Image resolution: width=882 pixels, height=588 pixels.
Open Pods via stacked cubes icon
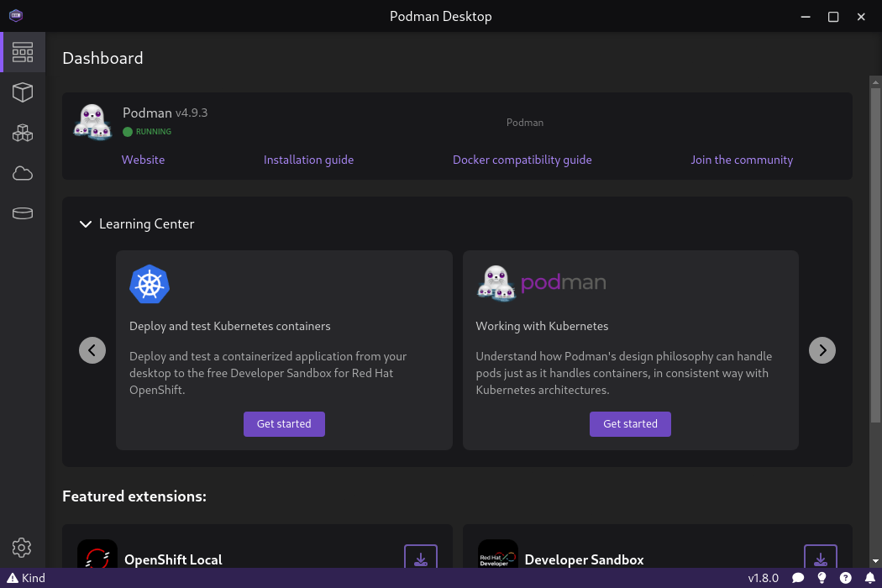[23, 133]
